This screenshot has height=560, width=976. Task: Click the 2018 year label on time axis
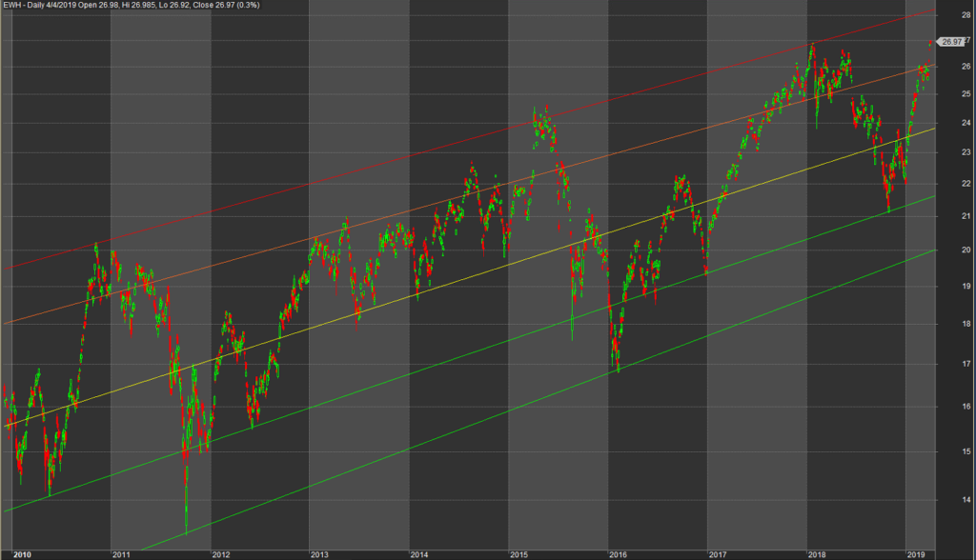(817, 554)
